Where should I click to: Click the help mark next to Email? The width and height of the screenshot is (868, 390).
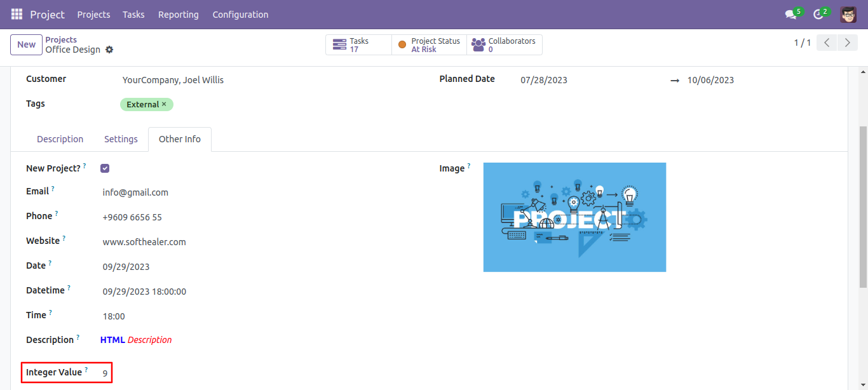pos(53,189)
